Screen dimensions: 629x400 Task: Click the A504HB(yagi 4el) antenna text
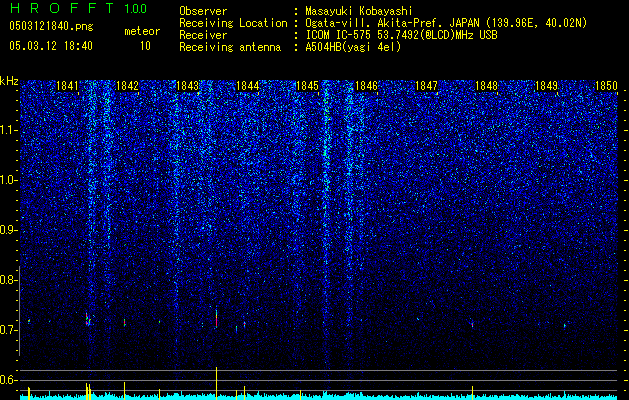click(353, 47)
